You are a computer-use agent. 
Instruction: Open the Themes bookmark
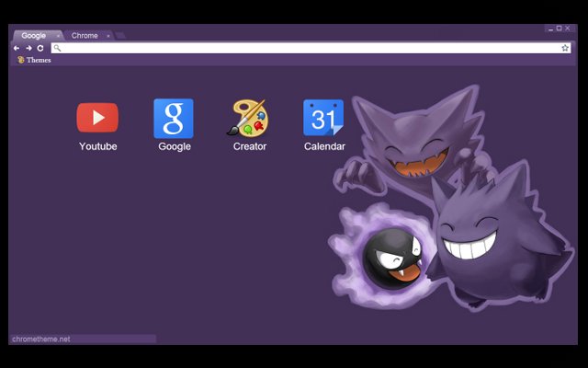click(x=34, y=60)
